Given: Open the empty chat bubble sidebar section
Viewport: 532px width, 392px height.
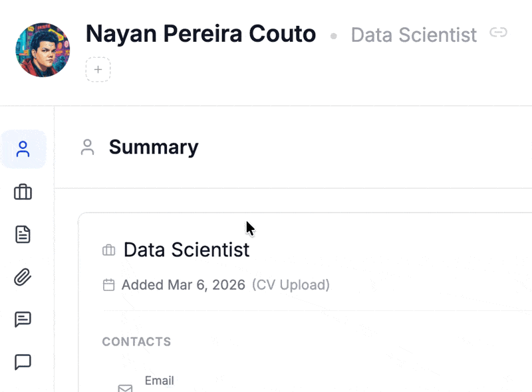Looking at the screenshot, I should coord(23,362).
